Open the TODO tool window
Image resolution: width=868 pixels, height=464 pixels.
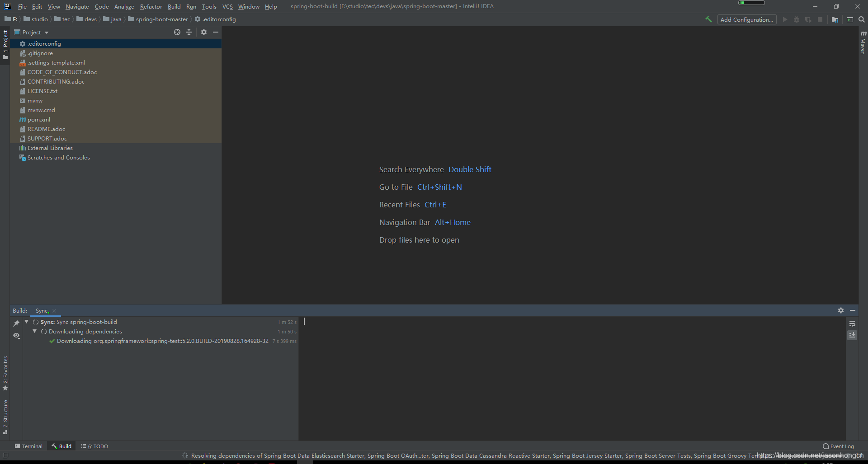coord(94,446)
